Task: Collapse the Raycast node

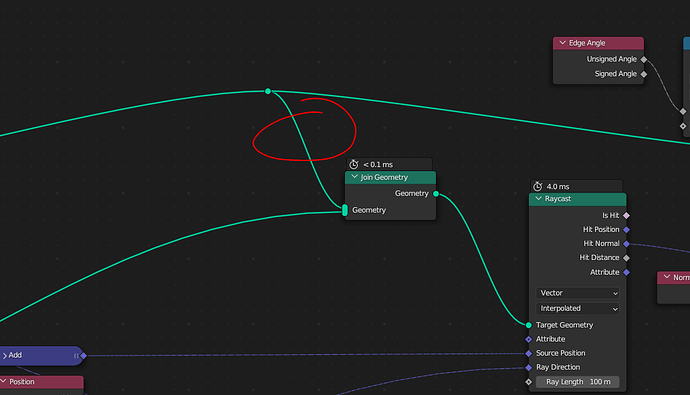Action: (538, 198)
